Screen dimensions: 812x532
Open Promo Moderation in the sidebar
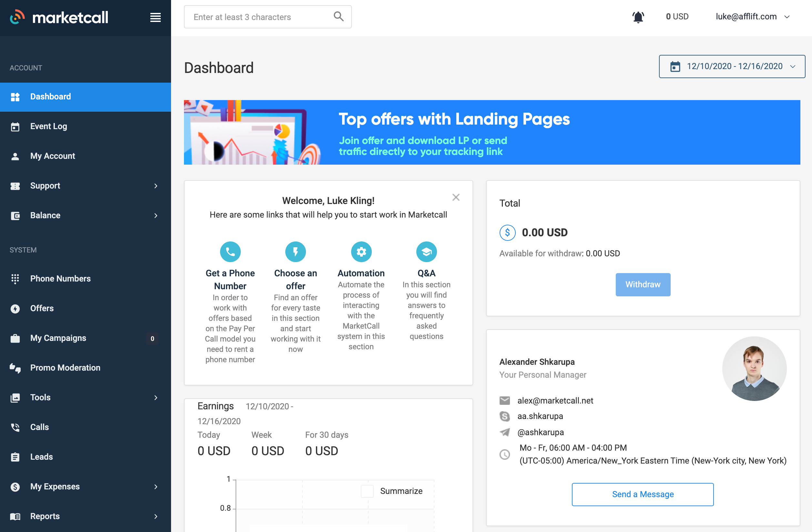pyautogui.click(x=85, y=368)
